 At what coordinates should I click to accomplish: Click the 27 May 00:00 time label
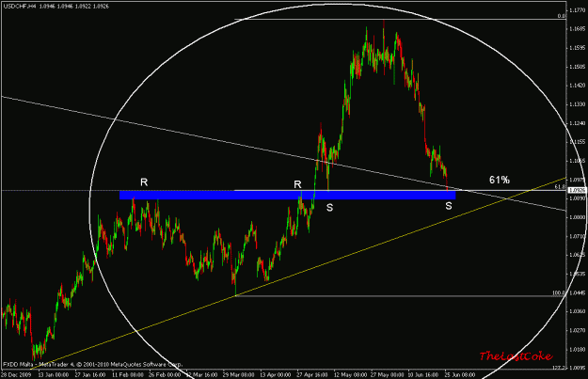pos(387,375)
